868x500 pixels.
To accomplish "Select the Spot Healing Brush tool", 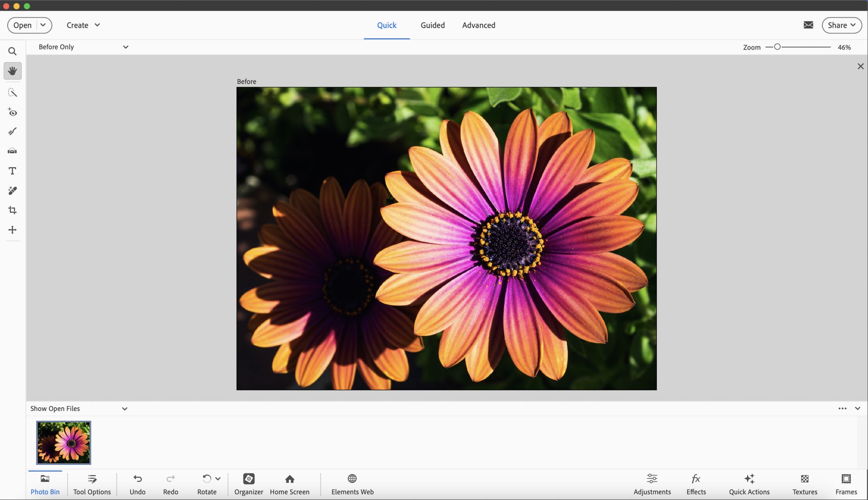I will point(12,191).
